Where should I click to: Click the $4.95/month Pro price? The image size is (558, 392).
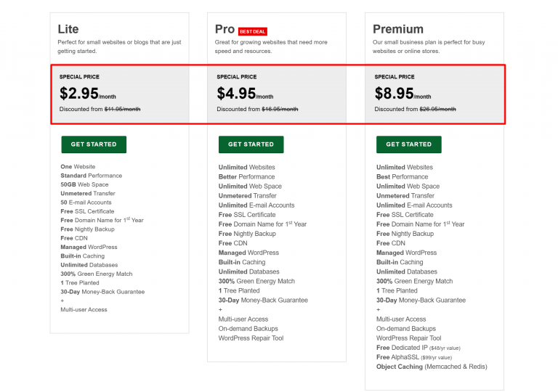pyautogui.click(x=245, y=94)
